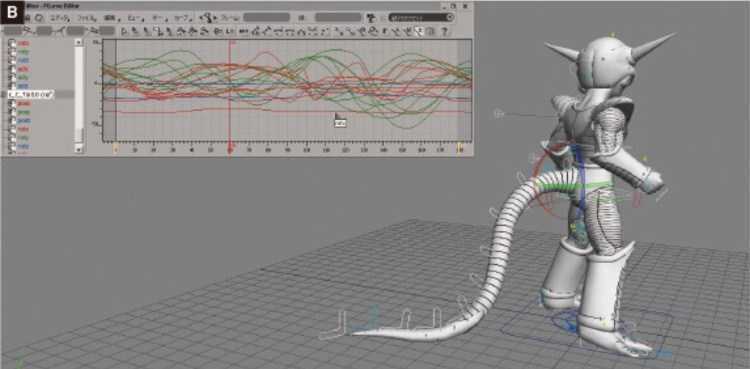Click the question mark help icon in the toolbar

point(444,32)
